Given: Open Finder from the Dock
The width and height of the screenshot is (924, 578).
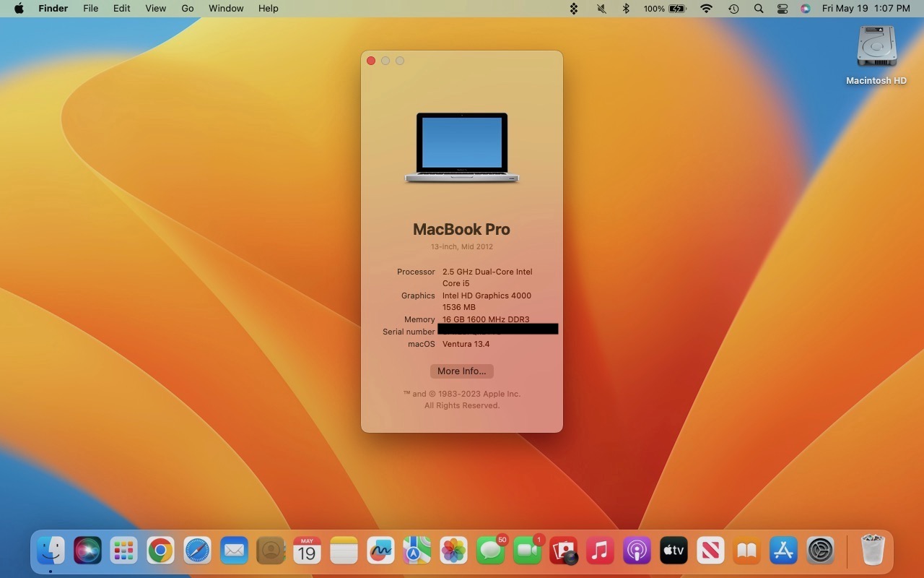Looking at the screenshot, I should point(51,551).
